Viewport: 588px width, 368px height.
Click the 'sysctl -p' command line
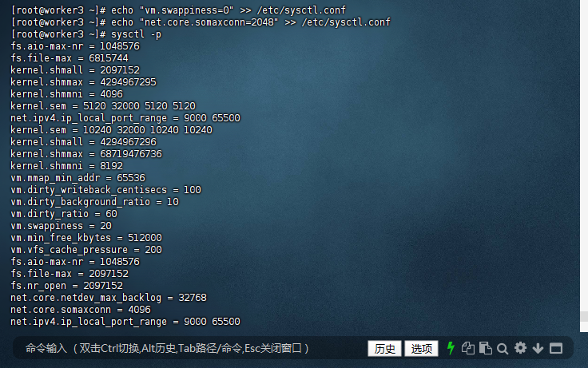click(86, 34)
